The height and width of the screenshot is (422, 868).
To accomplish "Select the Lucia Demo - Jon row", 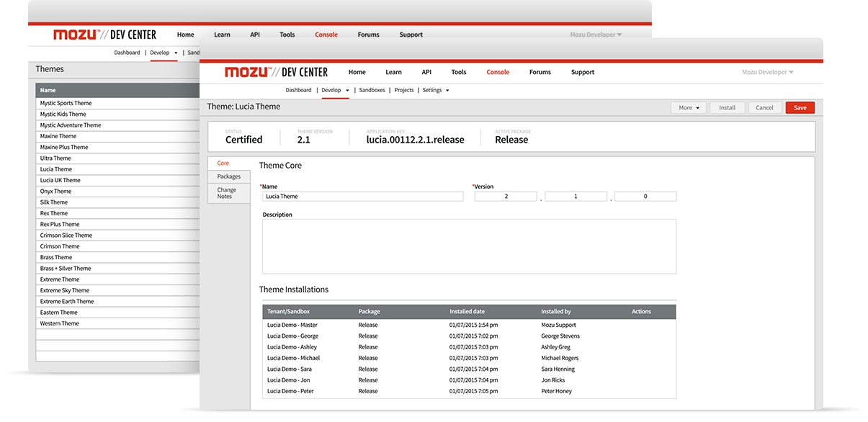I will point(469,380).
